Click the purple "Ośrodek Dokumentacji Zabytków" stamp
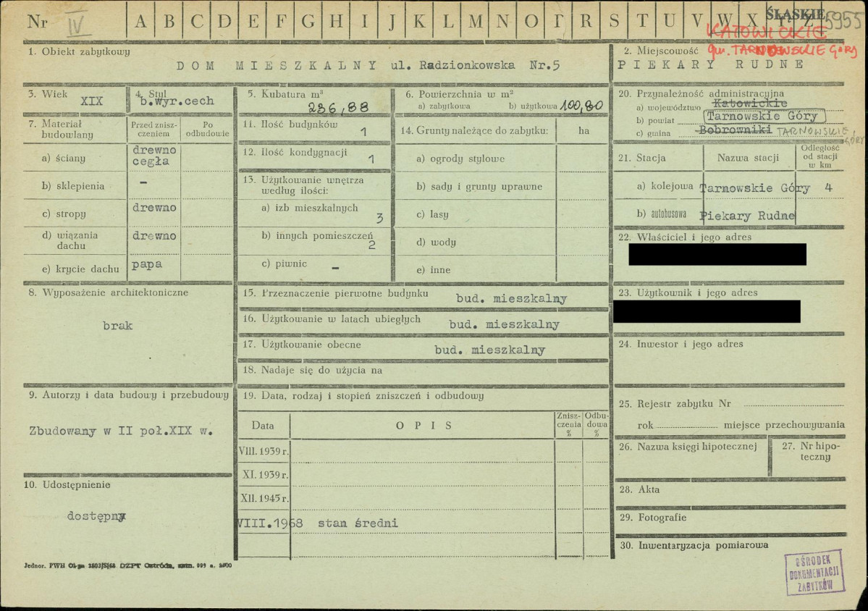868x611 pixels. (x=815, y=572)
